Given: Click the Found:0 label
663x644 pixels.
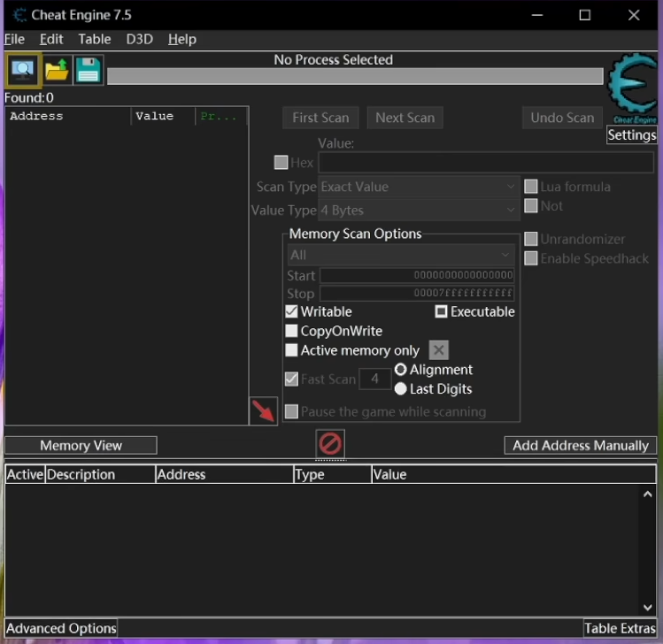Looking at the screenshot, I should click(28, 97).
